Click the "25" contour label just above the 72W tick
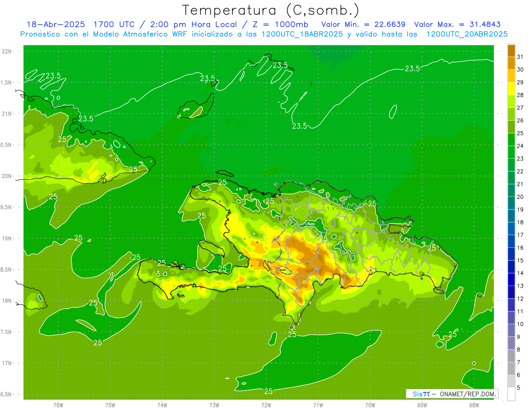Screen dimensions: 532x411 point(268,391)
